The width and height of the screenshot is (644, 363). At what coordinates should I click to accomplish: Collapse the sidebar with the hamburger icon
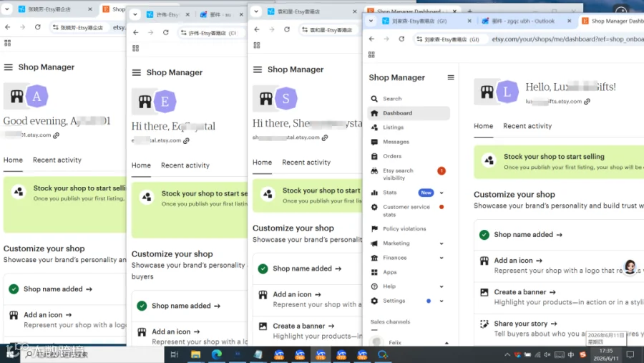[x=451, y=77]
